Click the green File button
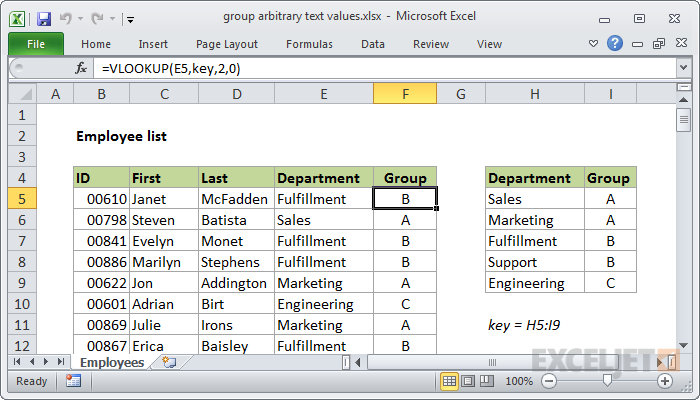 [x=36, y=44]
